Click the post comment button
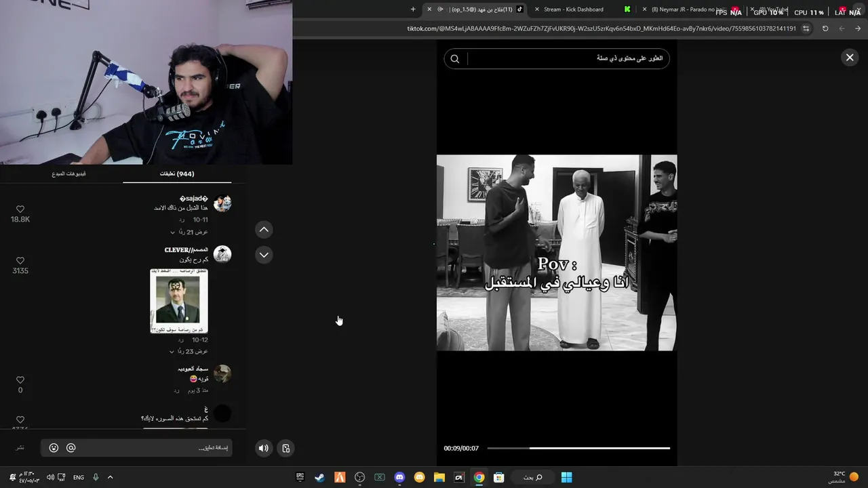The width and height of the screenshot is (868, 488). 20,448
